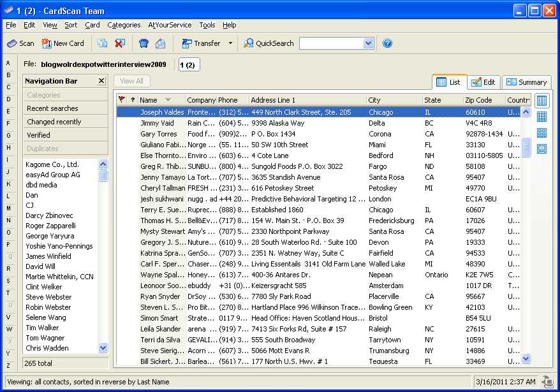Select the single card layout icon
The height and width of the screenshot is (392, 560).
[542, 149]
